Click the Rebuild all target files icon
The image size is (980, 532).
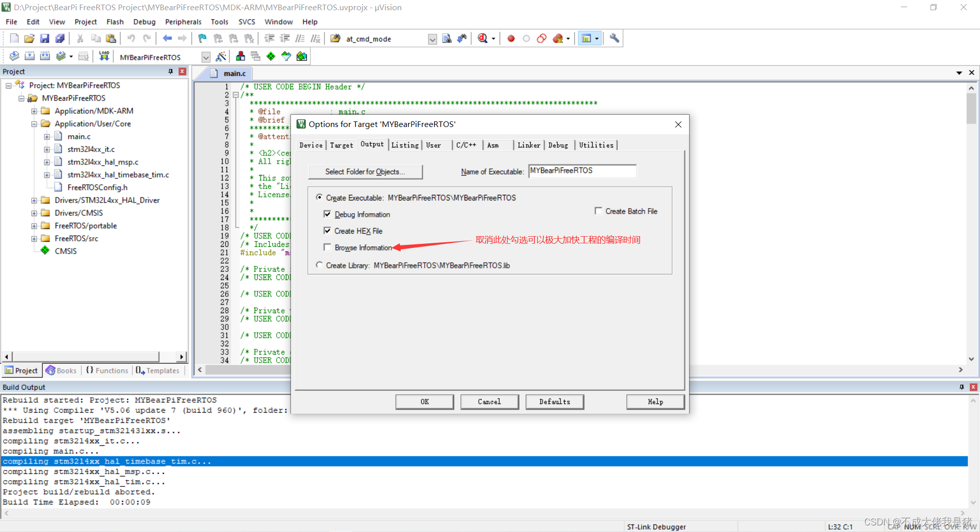coord(45,56)
